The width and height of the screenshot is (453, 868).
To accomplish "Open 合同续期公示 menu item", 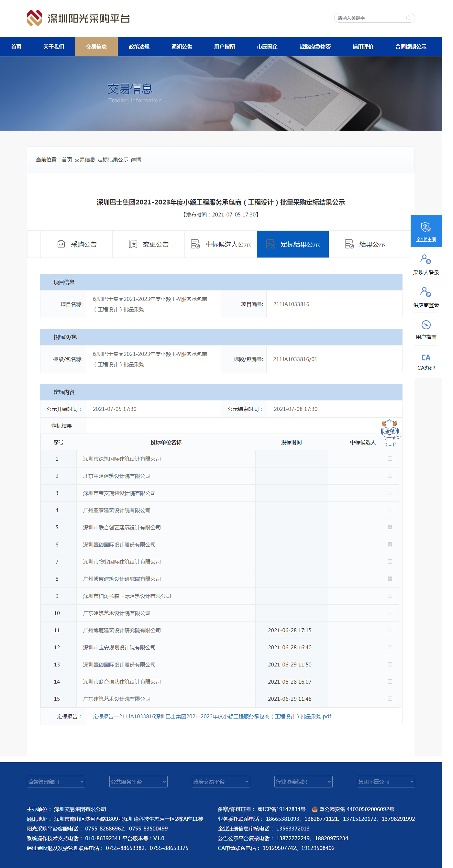I will coord(411,47).
